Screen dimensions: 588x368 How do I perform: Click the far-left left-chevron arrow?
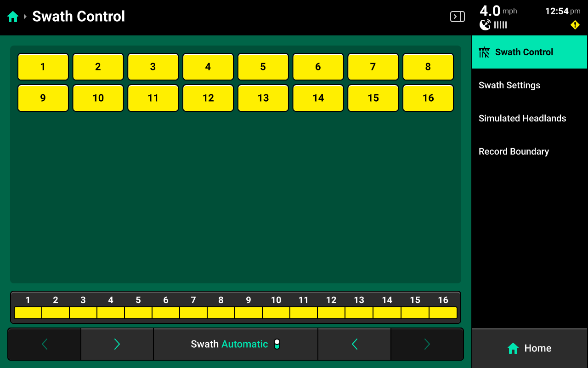45,344
